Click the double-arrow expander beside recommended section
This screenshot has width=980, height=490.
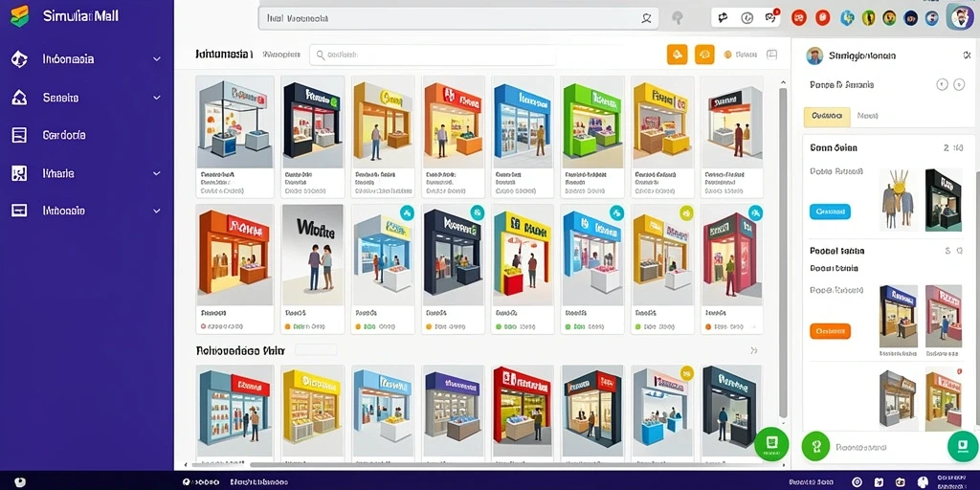click(754, 350)
